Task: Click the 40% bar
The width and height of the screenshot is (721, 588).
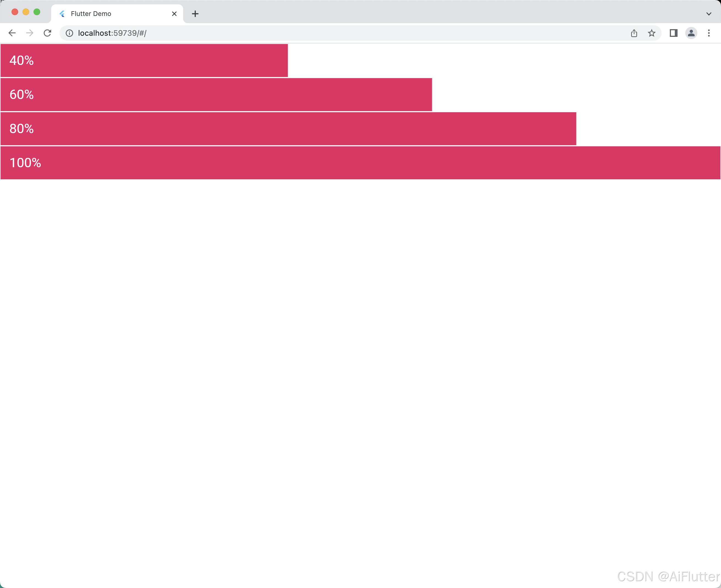Action: 144,61
